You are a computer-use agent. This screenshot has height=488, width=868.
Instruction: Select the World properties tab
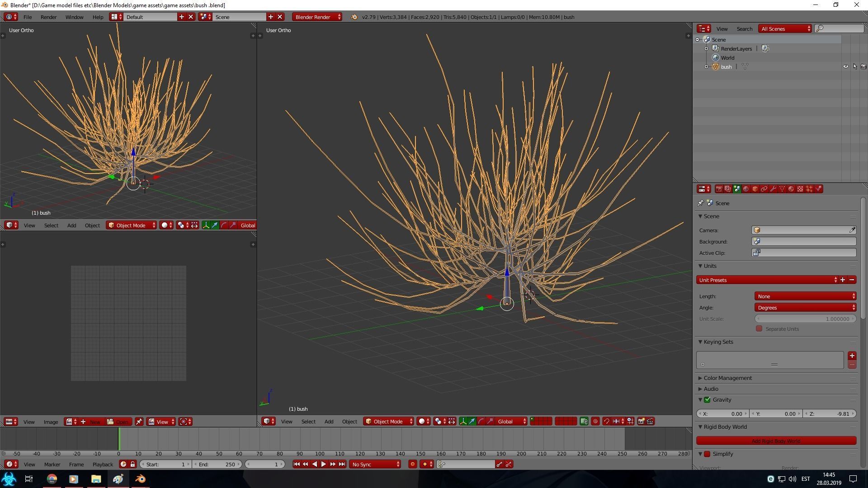(746, 188)
